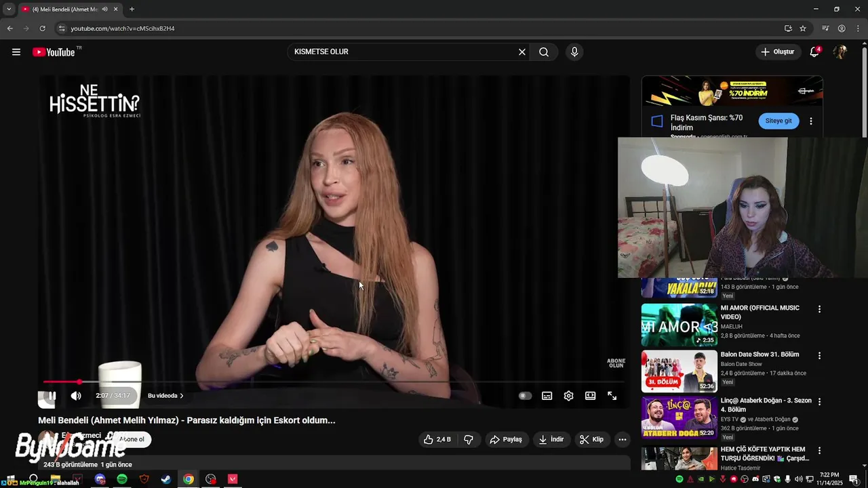Click the video title 'Meli Bendeli'

pyautogui.click(x=186, y=420)
